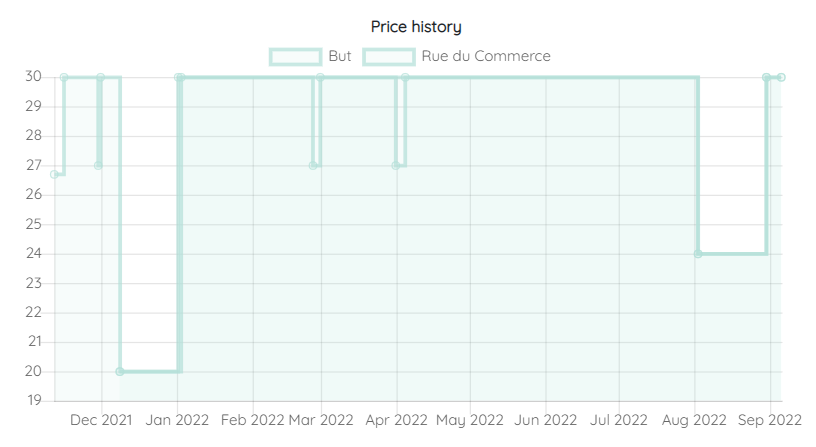Click the Sep 2022 axis label
The image size is (816, 447).
(770, 420)
